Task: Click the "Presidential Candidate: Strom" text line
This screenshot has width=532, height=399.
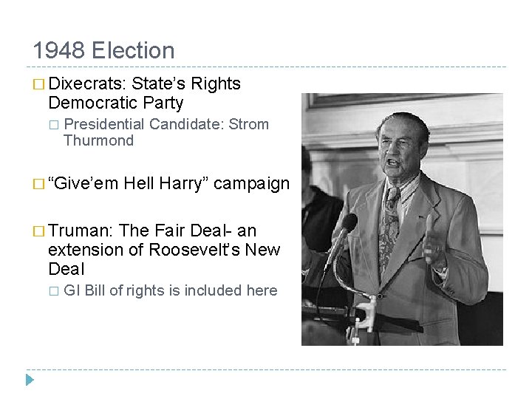Action: [166, 124]
